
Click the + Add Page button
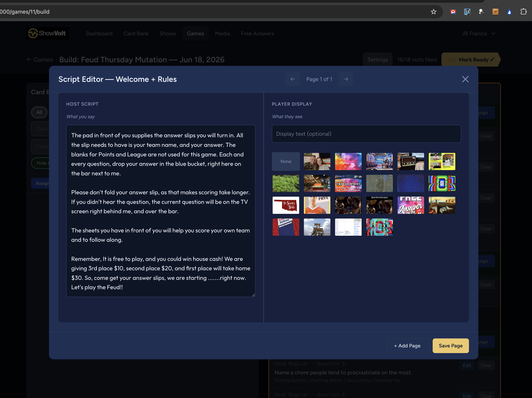(407, 346)
